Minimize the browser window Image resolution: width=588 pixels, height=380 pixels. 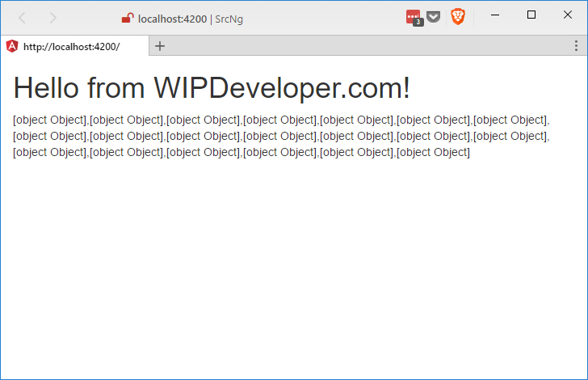point(495,15)
